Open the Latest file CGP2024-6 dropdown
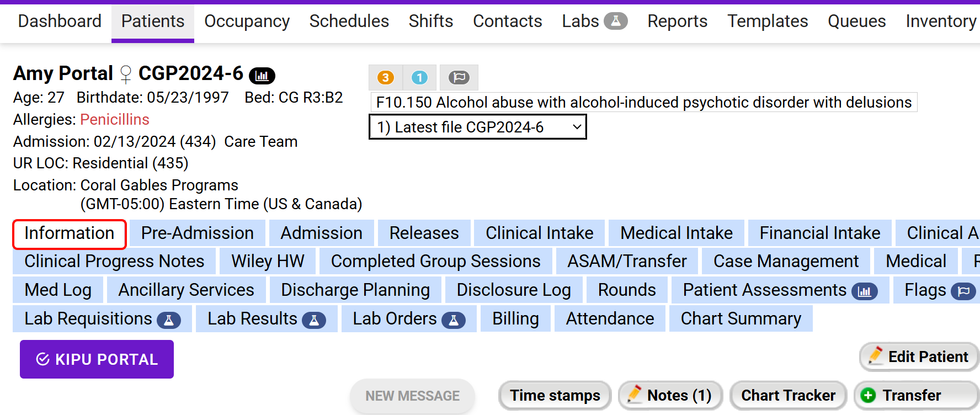The image size is (980, 415). [x=477, y=127]
